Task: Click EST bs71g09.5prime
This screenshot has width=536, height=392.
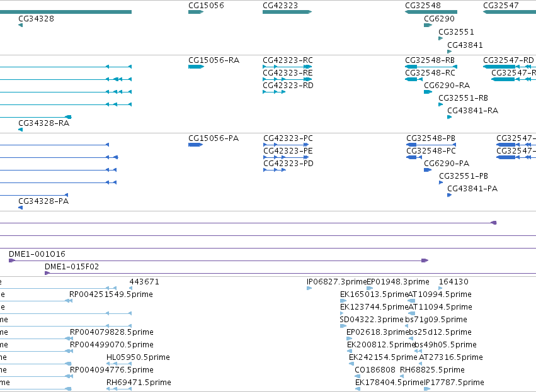Action: 436,320
